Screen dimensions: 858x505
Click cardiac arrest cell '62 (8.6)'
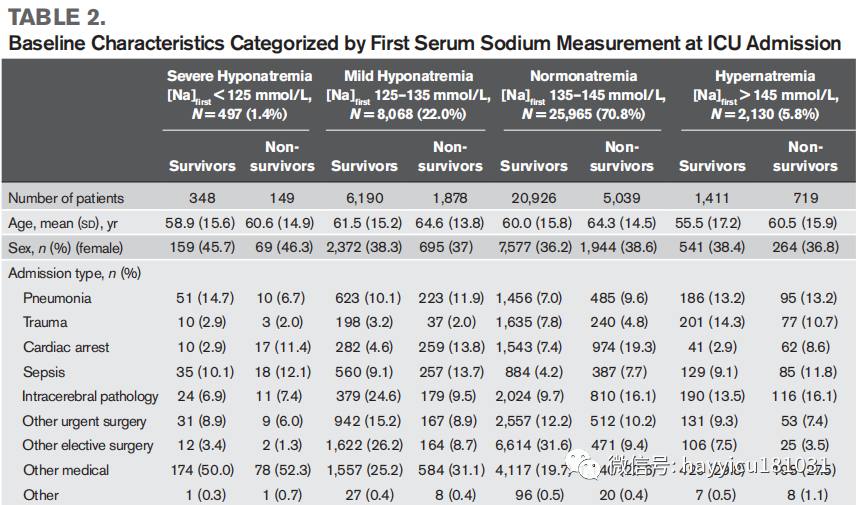pos(805,347)
